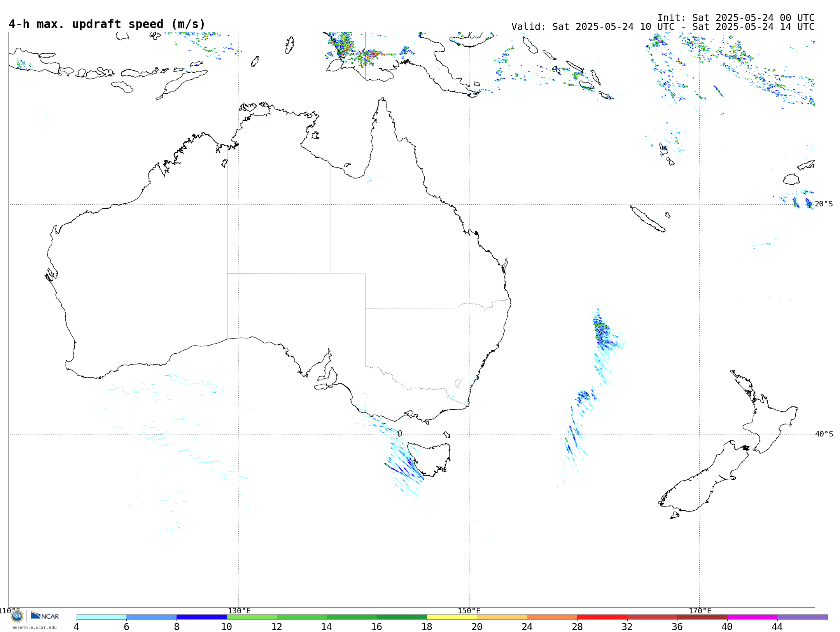Click the 'Valid: Sat 2025-05-24 10 UTC' range line
The image size is (840, 632).
tap(663, 27)
